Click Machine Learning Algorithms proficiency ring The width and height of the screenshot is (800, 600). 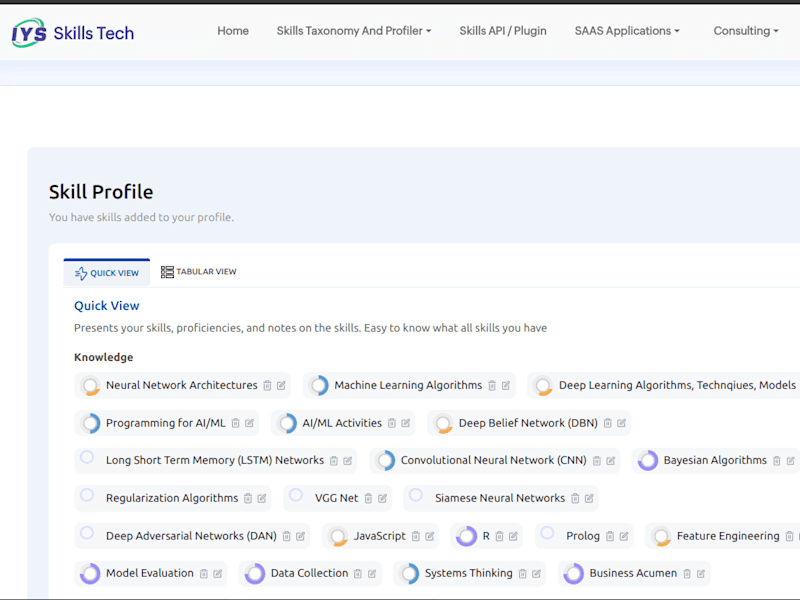coord(319,386)
